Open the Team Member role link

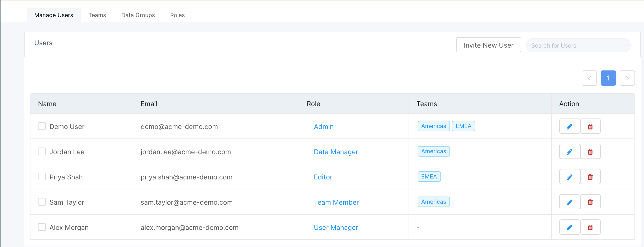click(336, 202)
